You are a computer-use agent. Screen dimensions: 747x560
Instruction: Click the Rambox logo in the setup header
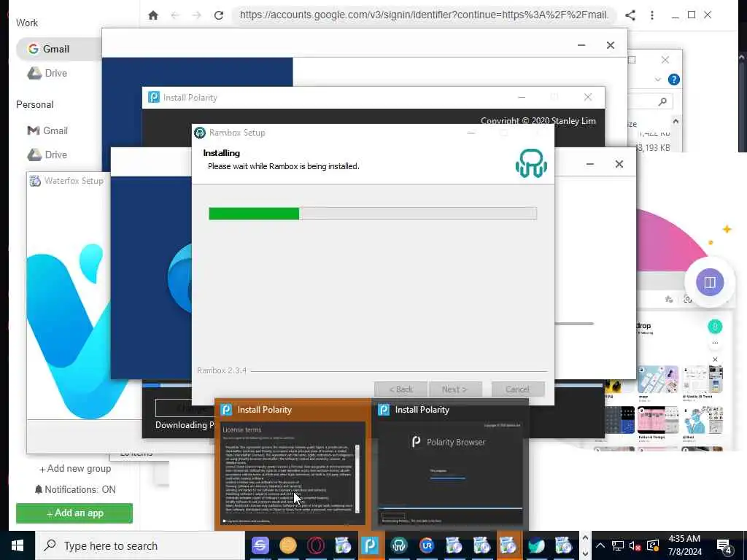tap(531, 163)
